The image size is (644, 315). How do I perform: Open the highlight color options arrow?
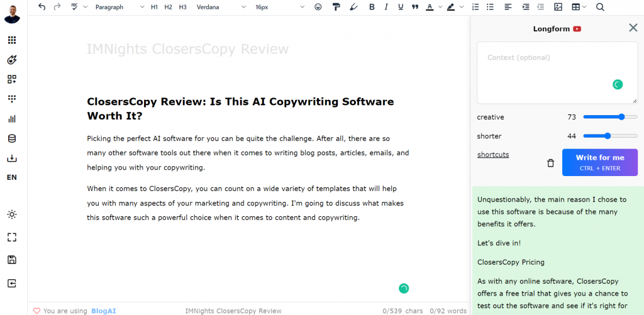click(x=462, y=7)
